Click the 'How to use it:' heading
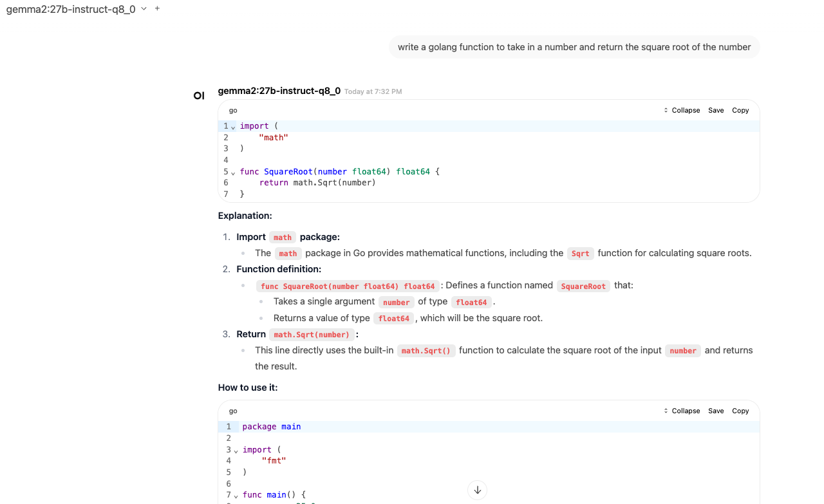 pyautogui.click(x=248, y=387)
